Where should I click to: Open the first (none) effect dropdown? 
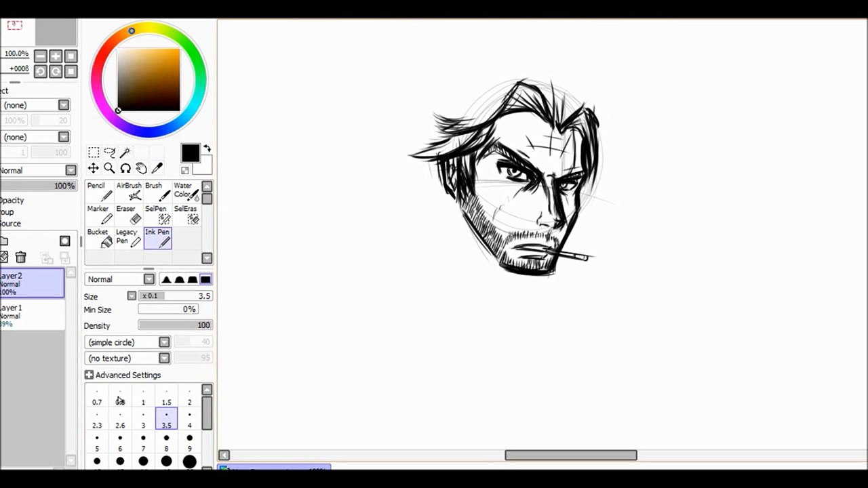coord(35,105)
